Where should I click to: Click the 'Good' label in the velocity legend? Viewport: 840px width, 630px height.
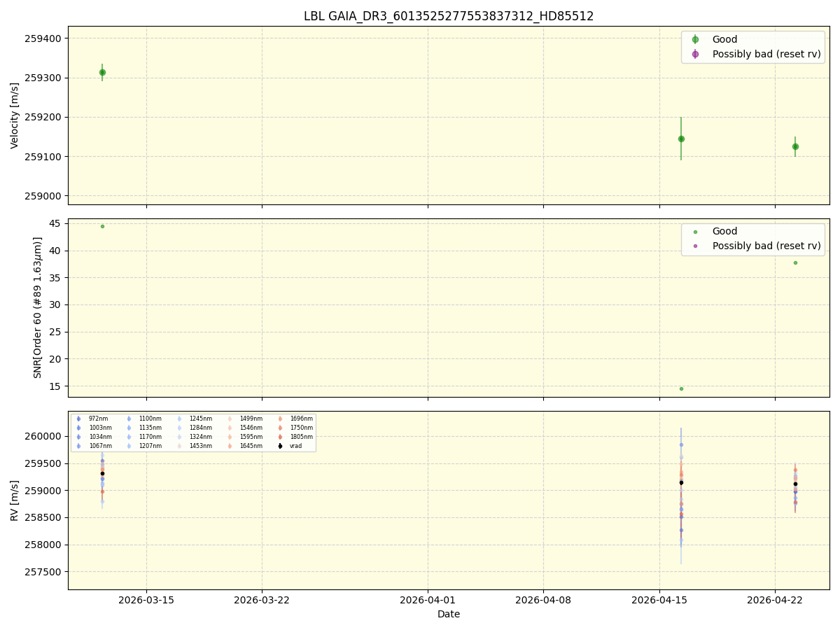[724, 40]
